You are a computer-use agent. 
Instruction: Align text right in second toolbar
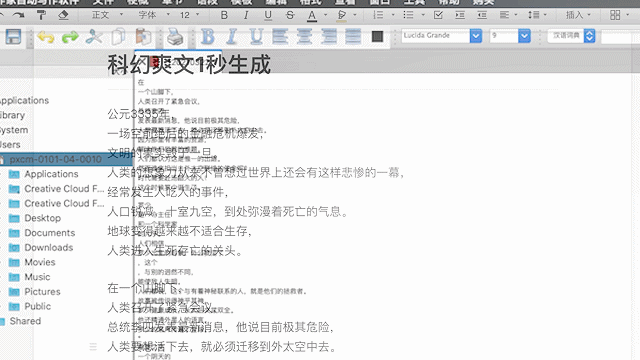click(x=329, y=37)
